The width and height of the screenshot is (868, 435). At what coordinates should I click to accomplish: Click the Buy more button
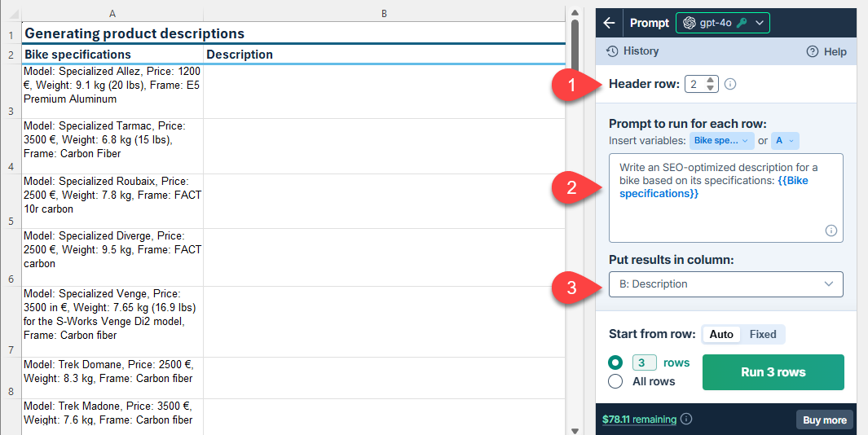pyautogui.click(x=824, y=420)
